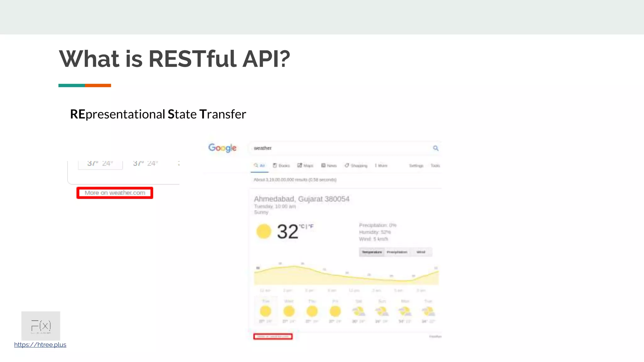Select Wed forecast sun icon
The height and width of the screenshot is (362, 644).
289,311
